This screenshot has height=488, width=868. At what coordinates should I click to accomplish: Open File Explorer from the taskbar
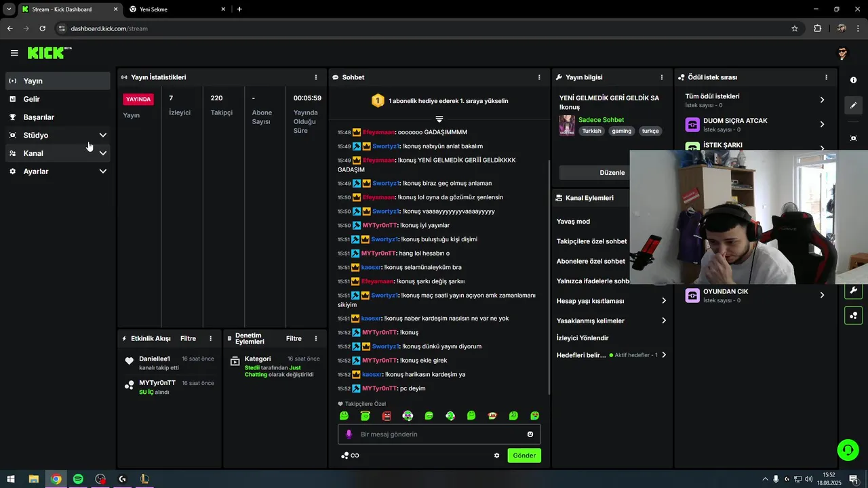(x=33, y=479)
